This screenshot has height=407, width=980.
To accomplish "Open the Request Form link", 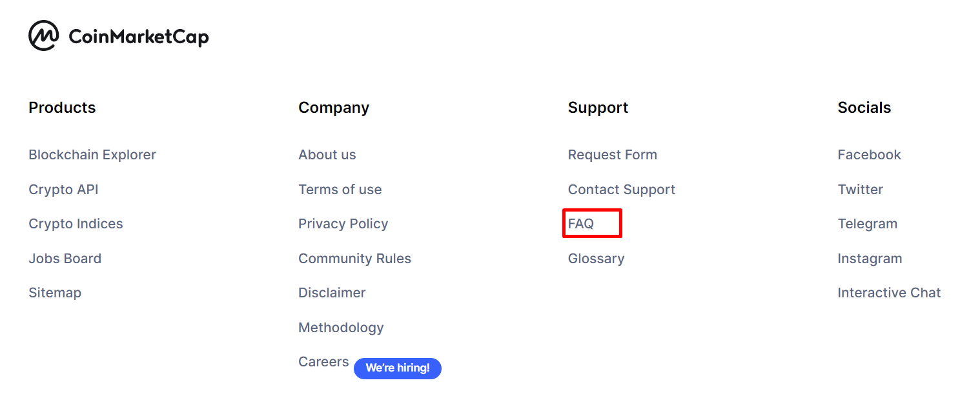I will point(612,155).
